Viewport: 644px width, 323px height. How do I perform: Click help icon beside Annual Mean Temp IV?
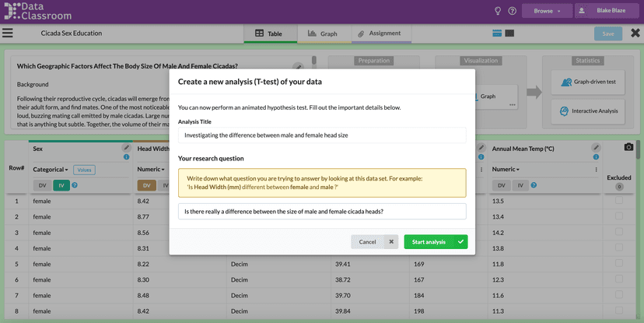coord(534,185)
